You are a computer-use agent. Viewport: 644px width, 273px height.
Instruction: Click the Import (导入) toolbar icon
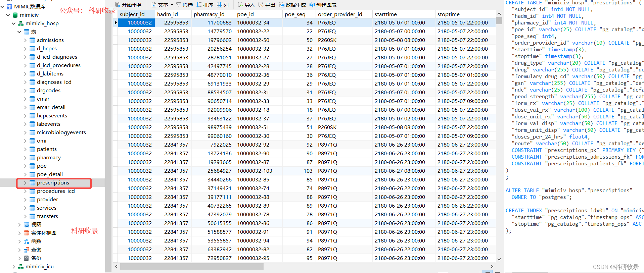tap(240, 5)
